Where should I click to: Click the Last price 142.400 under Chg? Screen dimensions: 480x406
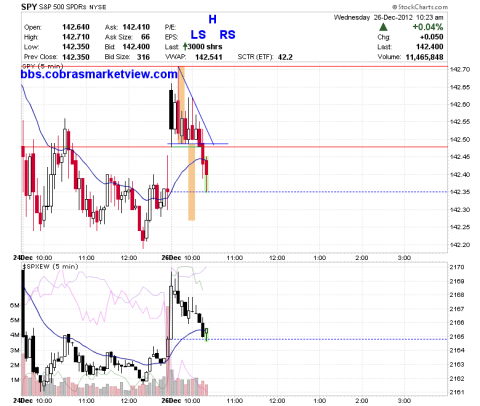pos(430,47)
